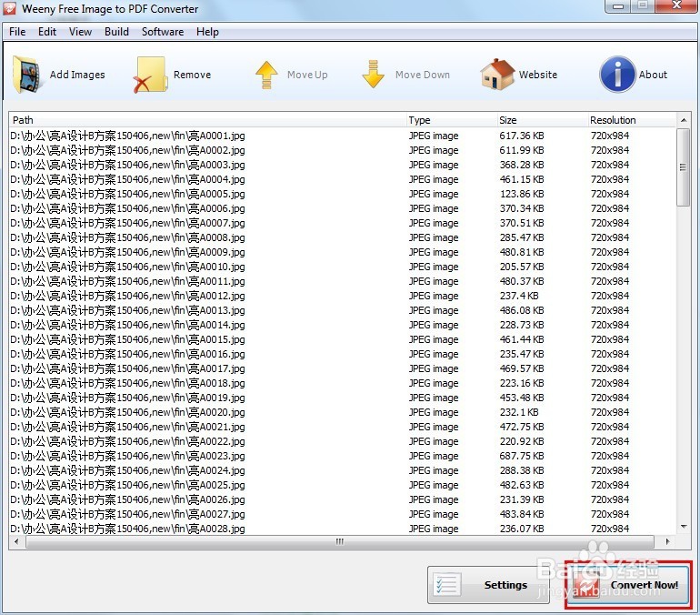Select the row ending in A0002.jpg
The width and height of the screenshot is (700, 615).
click(343, 150)
